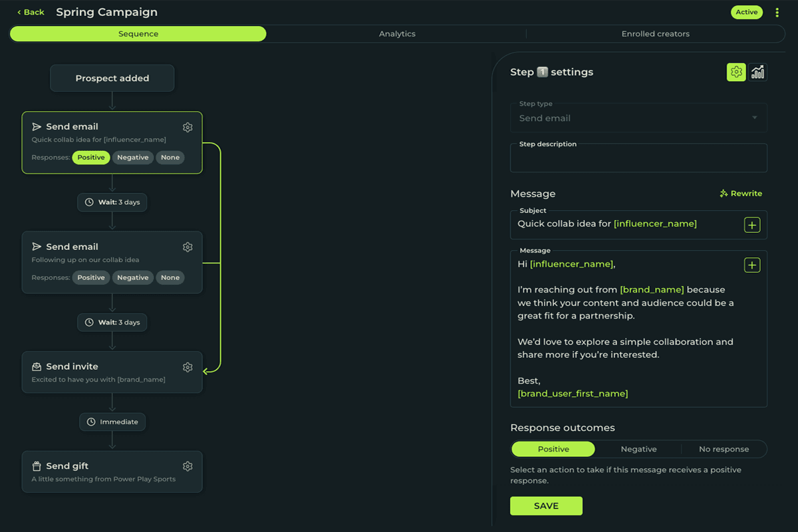Click the envelope icon on Send invite step
Viewport: 798px width, 532px height.
pos(37,366)
